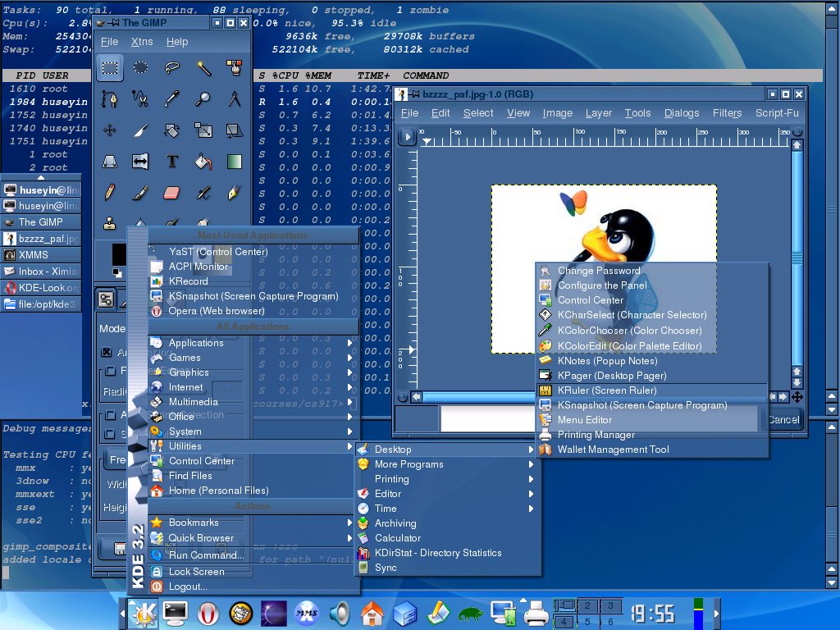This screenshot has width=840, height=630.
Task: Choose the Flip tool
Action: 141,162
